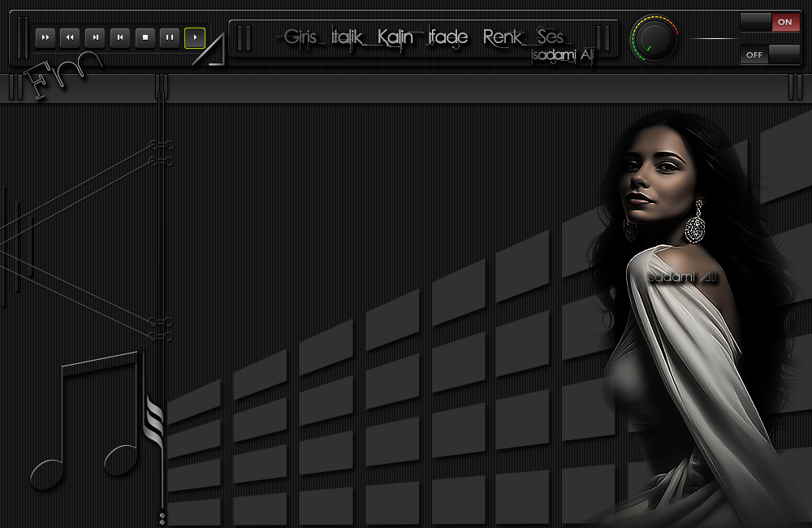Screen dimensions: 812x528
Task: Skip to the previous track
Action: pos(120,38)
